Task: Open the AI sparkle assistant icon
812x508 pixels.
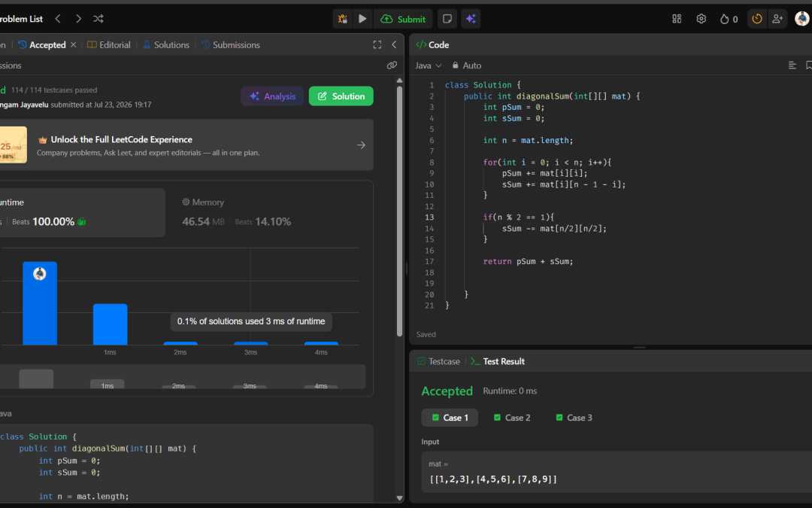Action: point(471,19)
